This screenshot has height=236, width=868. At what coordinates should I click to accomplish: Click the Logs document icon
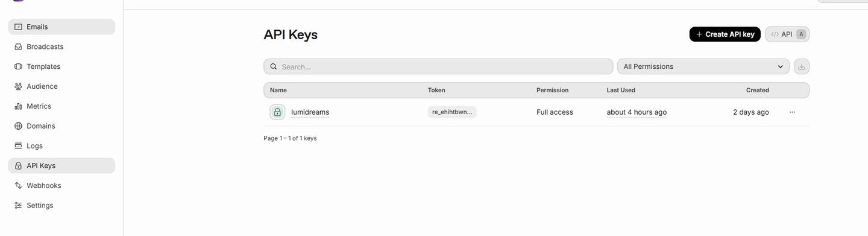pyautogui.click(x=18, y=146)
